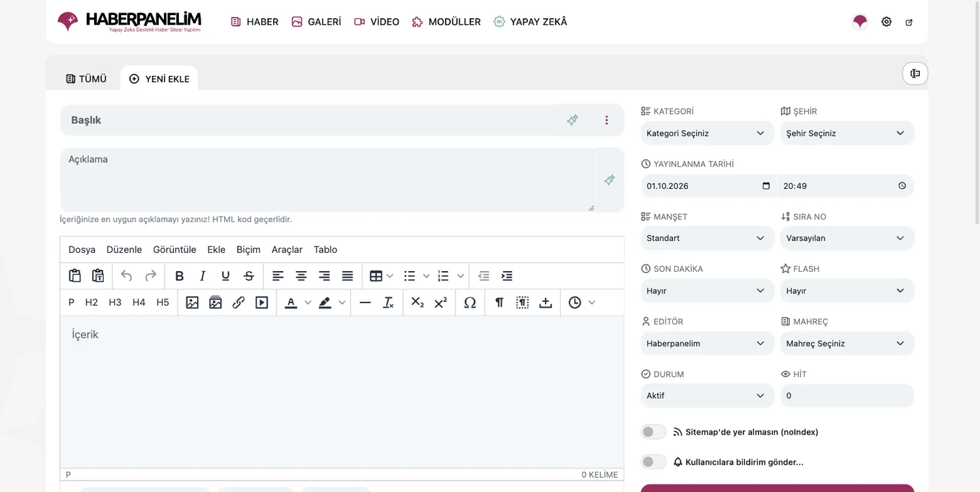The image size is (980, 492).
Task: Switch to the TÜMÜ tab
Action: pos(86,79)
